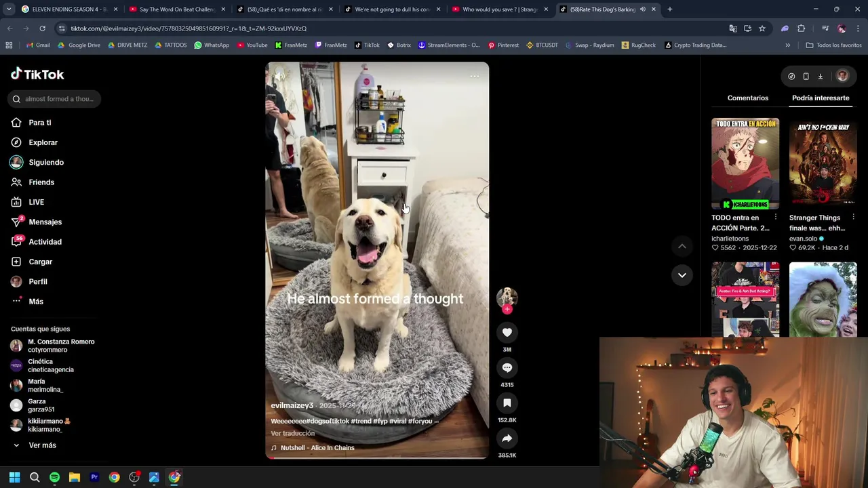Open Stranger Things finale video thumbnail
This screenshot has height=488, width=868.
(x=823, y=163)
